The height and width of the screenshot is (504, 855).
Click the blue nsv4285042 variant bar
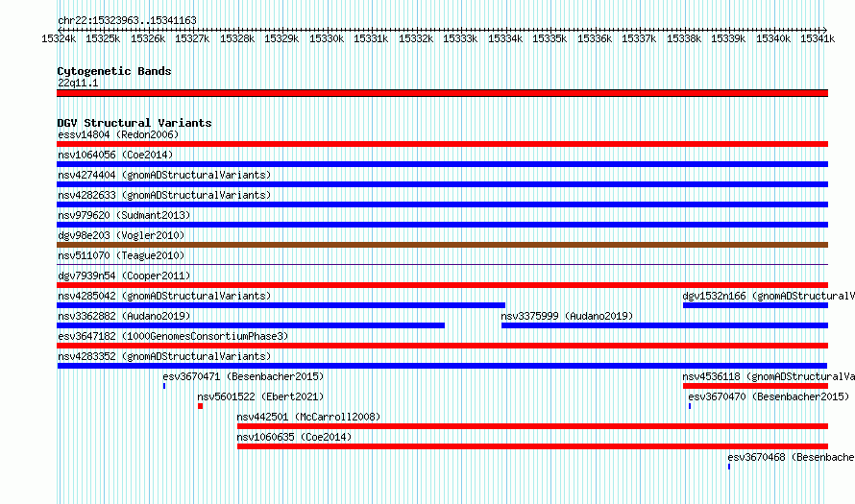[x=281, y=305]
